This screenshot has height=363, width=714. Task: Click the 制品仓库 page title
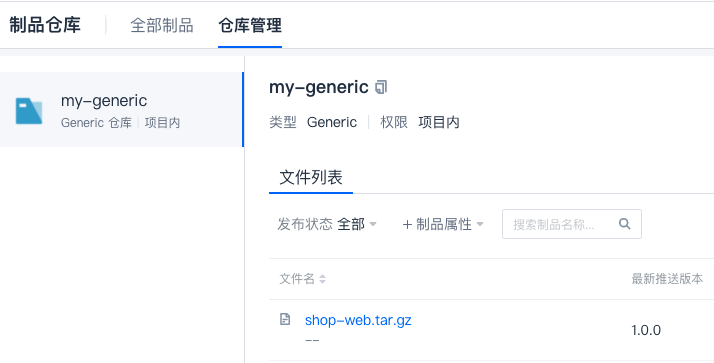coord(45,25)
